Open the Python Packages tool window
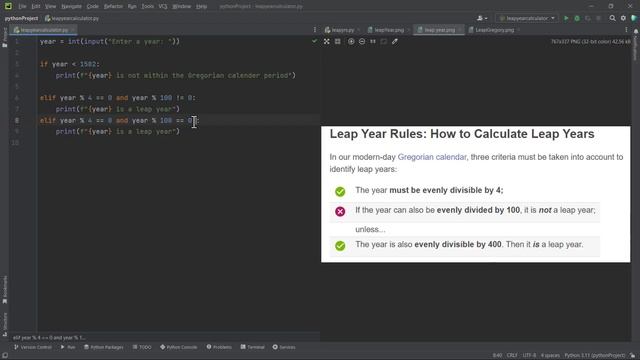This screenshot has height=360, width=640. click(104, 347)
